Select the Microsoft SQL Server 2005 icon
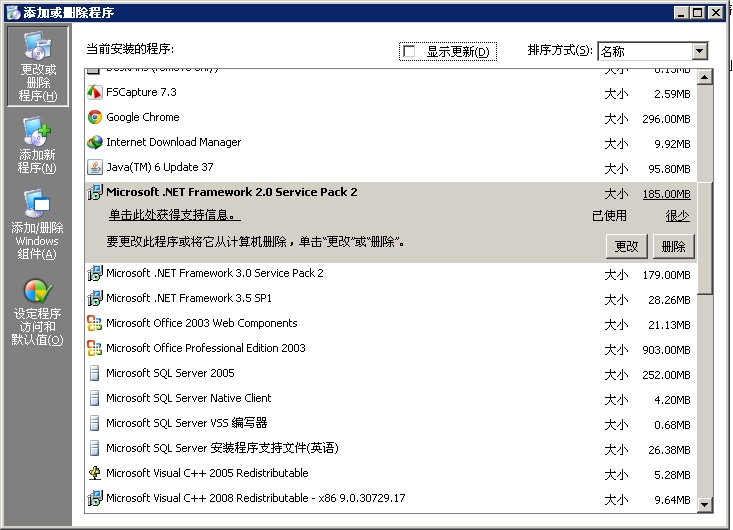 click(x=95, y=374)
